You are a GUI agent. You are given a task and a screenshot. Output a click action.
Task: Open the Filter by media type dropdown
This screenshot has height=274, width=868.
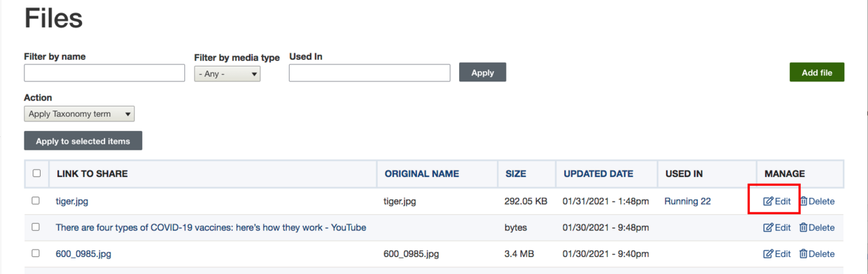[x=227, y=73]
